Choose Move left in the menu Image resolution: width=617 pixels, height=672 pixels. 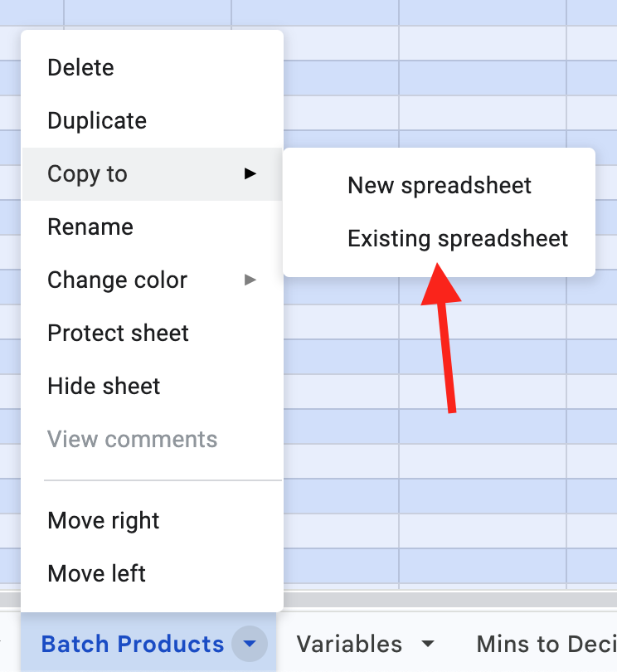(x=97, y=574)
